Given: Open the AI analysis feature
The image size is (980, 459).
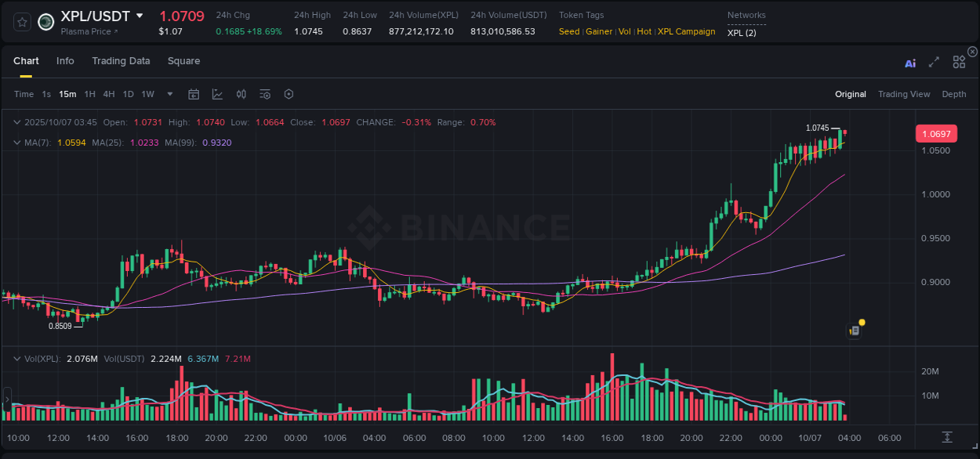Looking at the screenshot, I should pyautogui.click(x=909, y=63).
